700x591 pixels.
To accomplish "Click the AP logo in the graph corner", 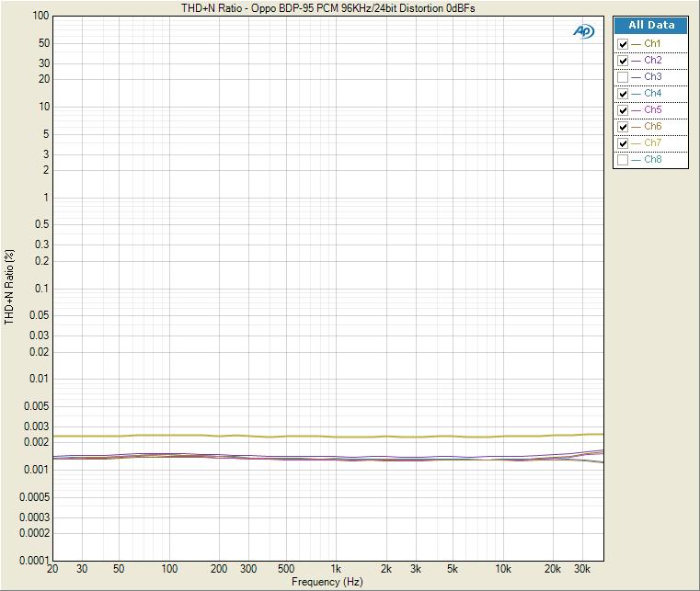I will pyautogui.click(x=584, y=31).
